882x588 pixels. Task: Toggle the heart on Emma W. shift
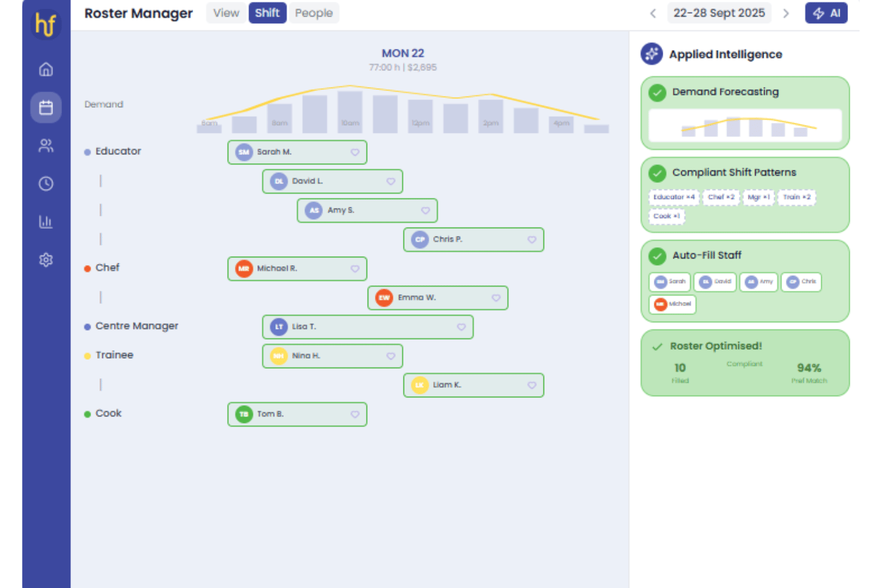496,298
